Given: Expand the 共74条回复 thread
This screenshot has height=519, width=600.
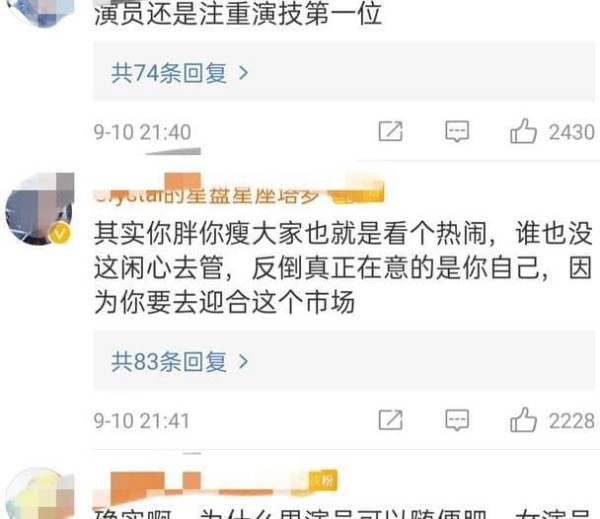Looking at the screenshot, I should [344, 72].
